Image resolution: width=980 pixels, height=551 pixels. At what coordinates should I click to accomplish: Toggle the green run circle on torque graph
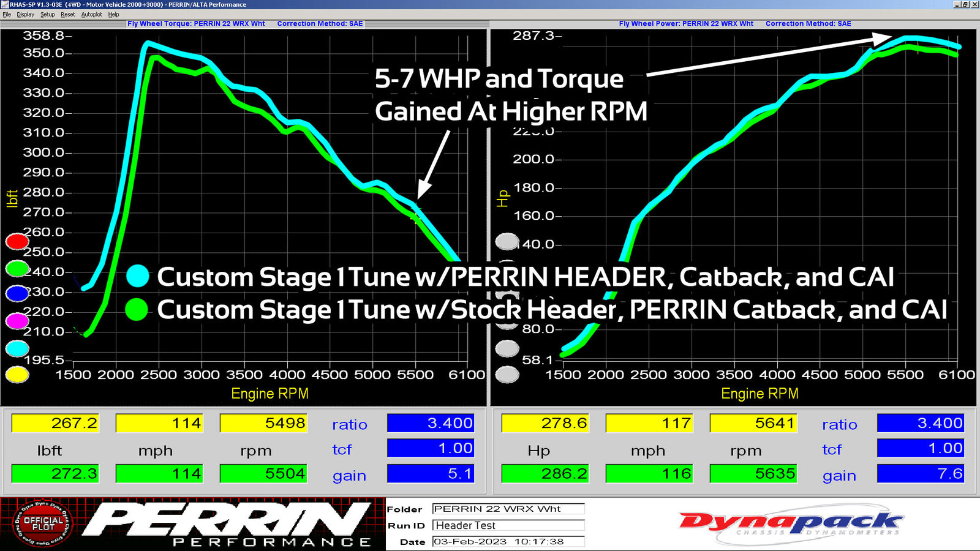(x=17, y=268)
